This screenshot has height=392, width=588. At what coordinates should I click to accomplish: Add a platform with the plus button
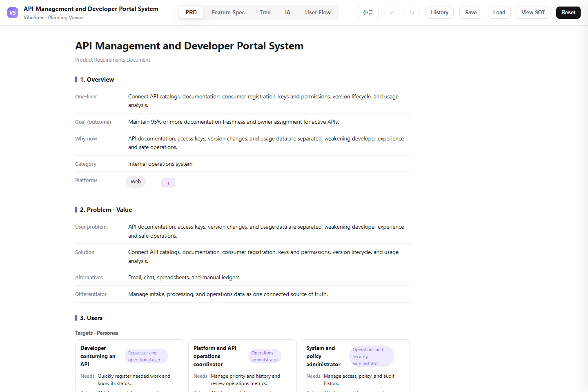[x=168, y=183]
